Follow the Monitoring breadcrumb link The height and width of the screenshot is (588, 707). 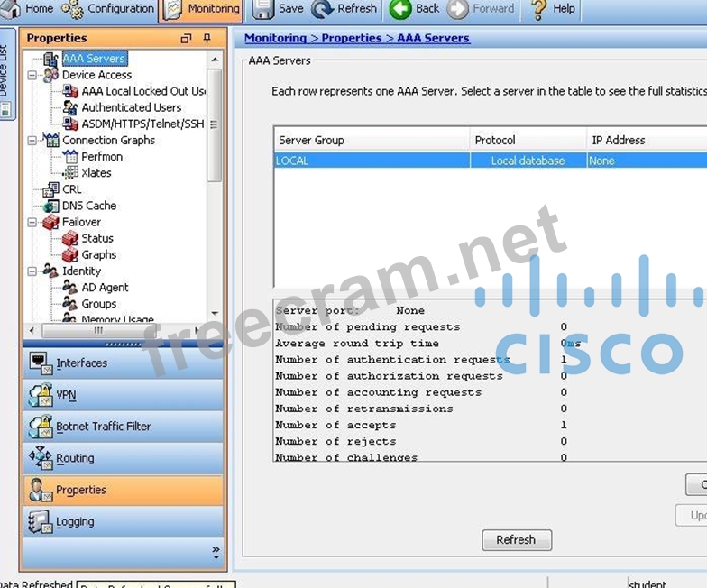(275, 39)
